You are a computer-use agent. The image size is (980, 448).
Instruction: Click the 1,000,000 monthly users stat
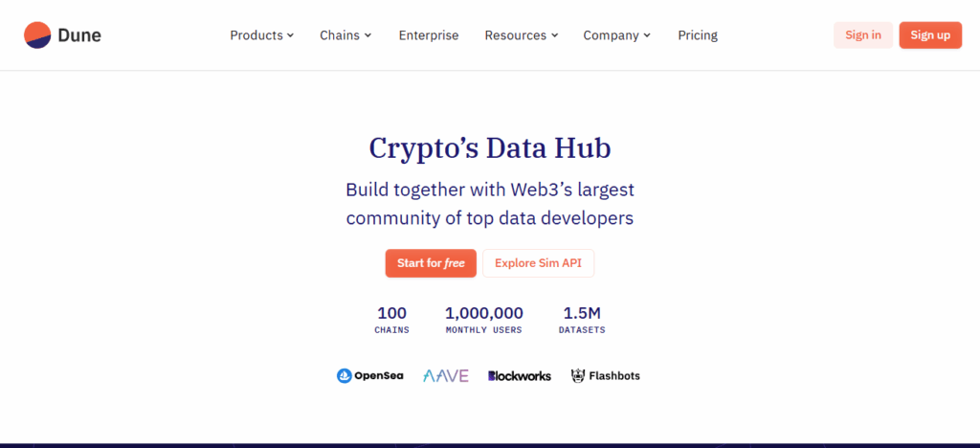[x=483, y=320]
